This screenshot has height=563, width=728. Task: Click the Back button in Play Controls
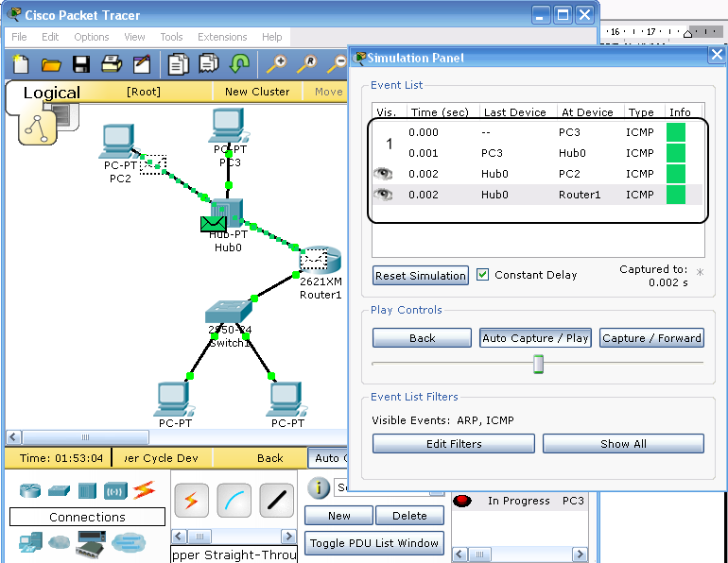click(x=422, y=337)
